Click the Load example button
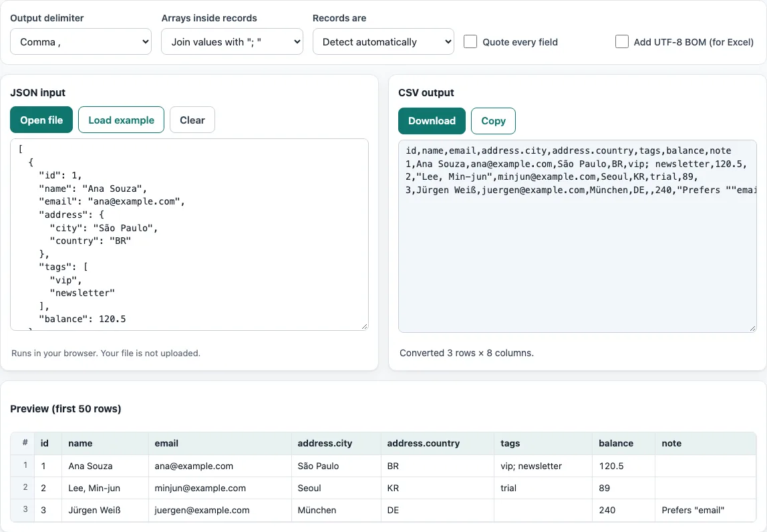The height and width of the screenshot is (532, 767). point(122,120)
